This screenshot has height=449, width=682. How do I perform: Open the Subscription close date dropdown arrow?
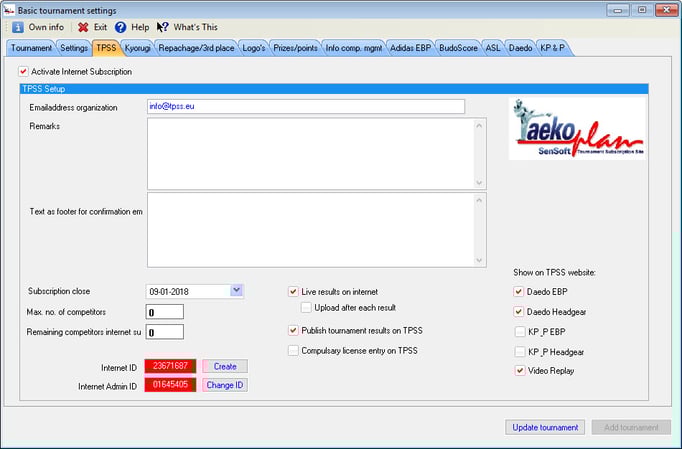click(236, 290)
